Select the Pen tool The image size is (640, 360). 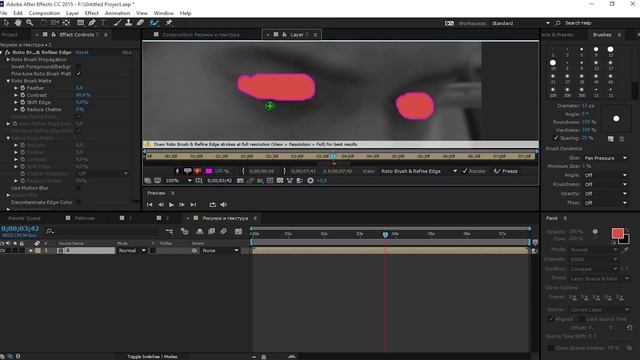click(92, 23)
